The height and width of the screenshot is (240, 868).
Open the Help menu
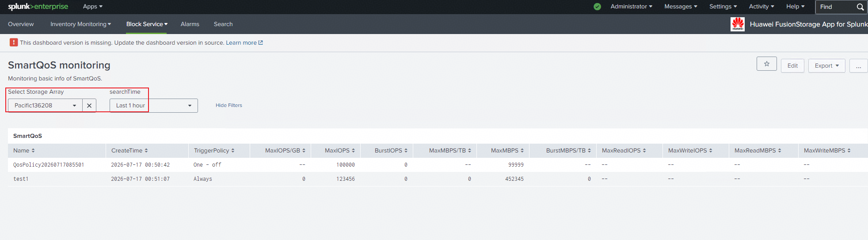pyautogui.click(x=796, y=7)
